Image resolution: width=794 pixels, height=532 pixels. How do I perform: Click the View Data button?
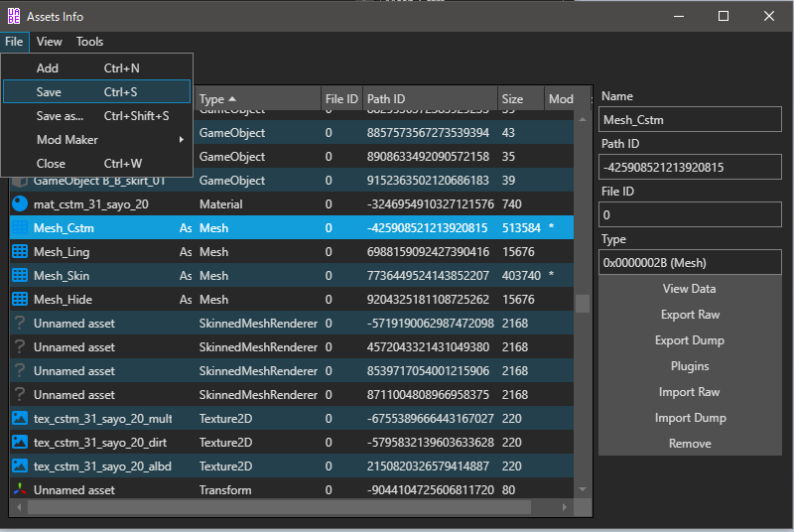point(690,289)
